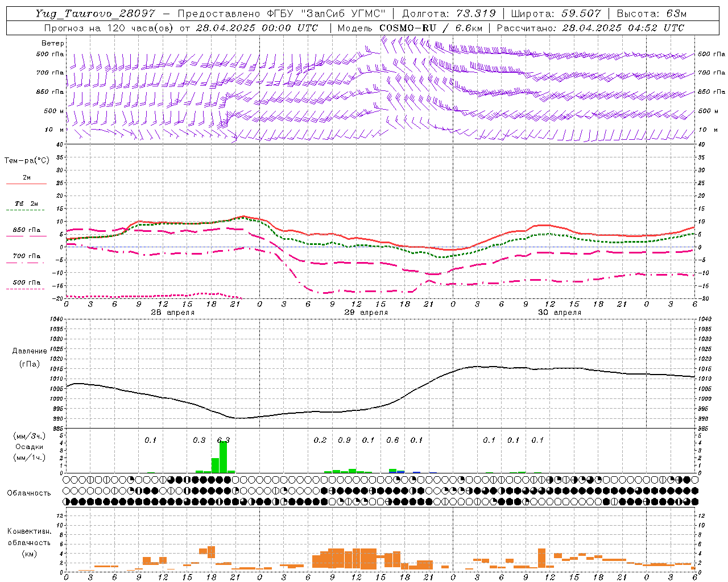Click the 2м legend entry for temperature
This screenshot has height=582, width=728.
click(27, 177)
